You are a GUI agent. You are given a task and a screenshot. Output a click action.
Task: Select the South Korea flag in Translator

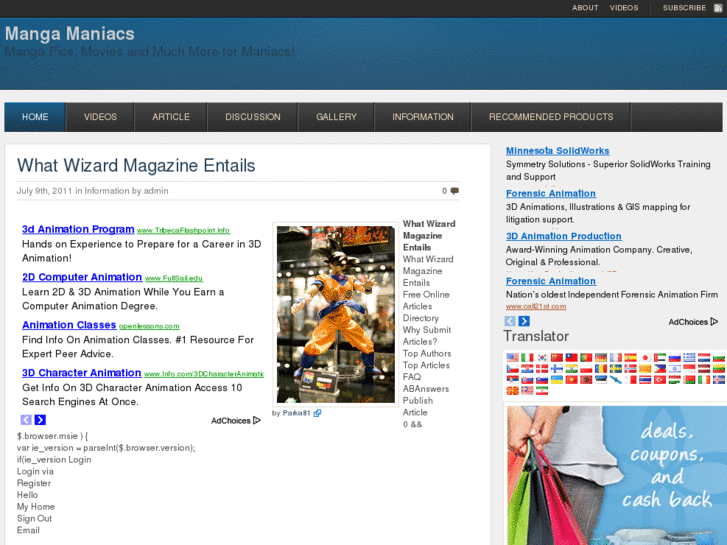(x=542, y=358)
